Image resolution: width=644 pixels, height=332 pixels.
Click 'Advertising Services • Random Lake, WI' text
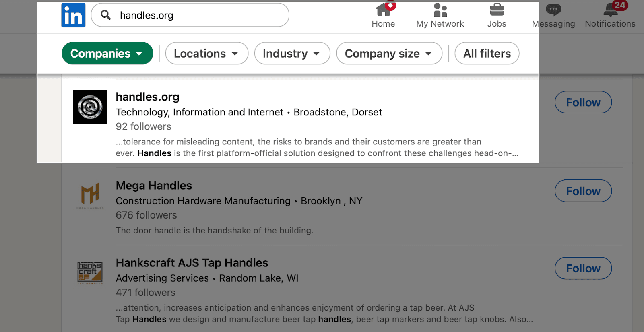207,278
